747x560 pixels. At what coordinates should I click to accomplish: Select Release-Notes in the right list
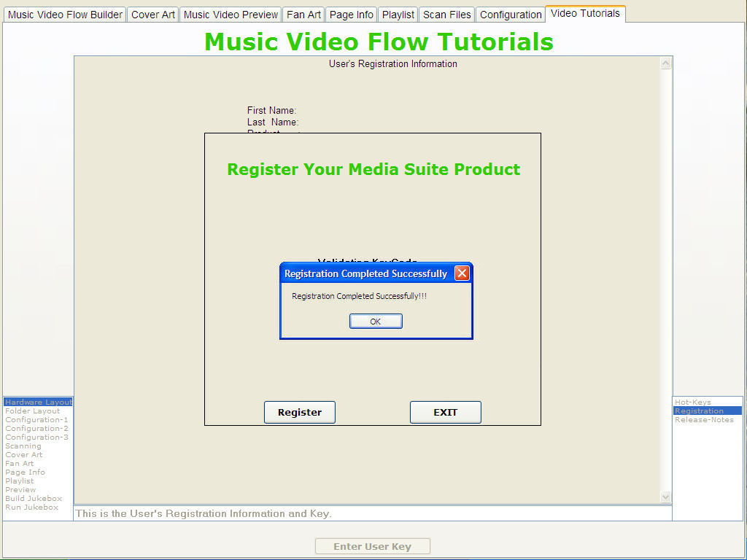(x=708, y=419)
